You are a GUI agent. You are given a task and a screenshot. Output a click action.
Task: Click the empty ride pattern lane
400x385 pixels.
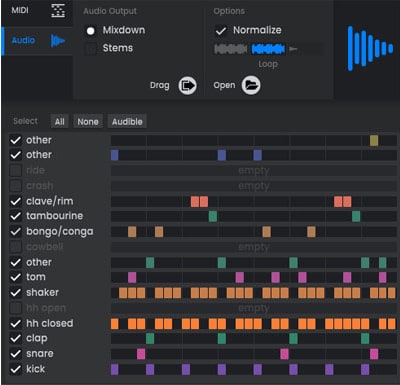[x=254, y=171]
